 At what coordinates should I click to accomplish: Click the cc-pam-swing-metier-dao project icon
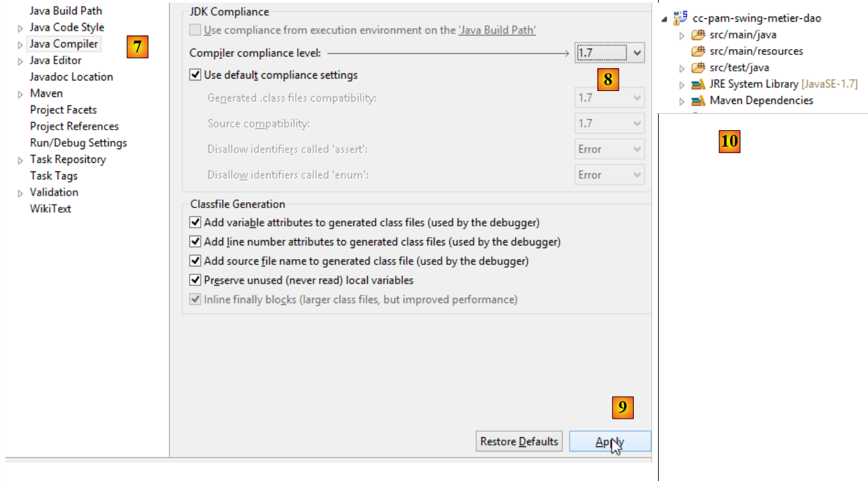(x=681, y=18)
